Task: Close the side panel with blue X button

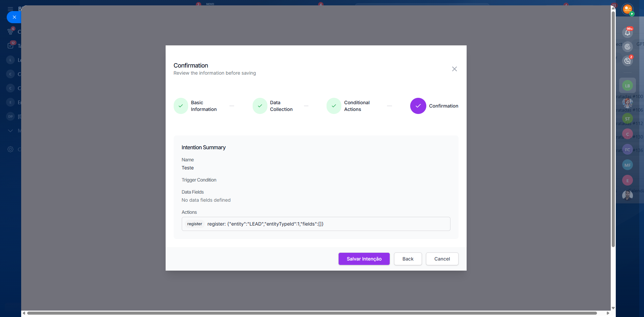Action: pos(14,17)
